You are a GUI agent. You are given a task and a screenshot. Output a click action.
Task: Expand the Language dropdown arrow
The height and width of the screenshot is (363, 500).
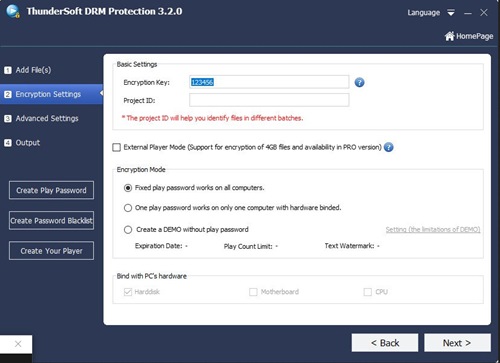pyautogui.click(x=451, y=13)
